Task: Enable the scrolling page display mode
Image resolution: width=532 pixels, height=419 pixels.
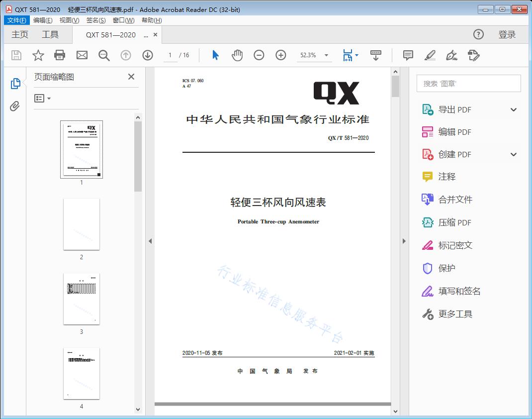Action: coord(375,55)
